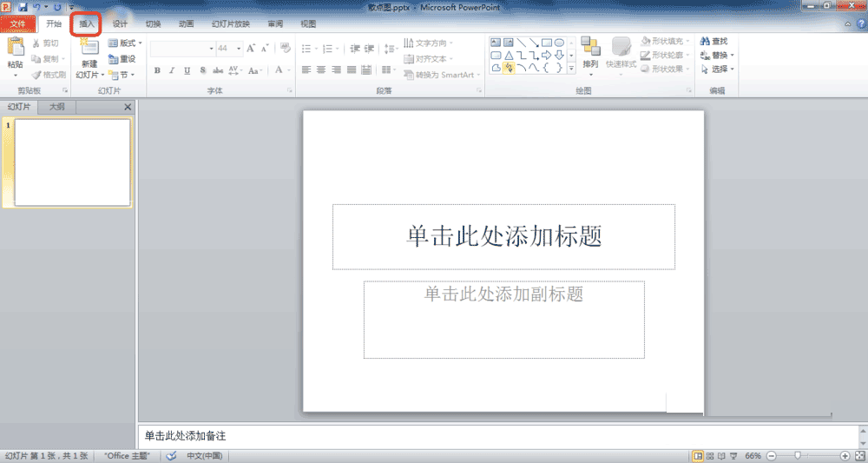Click the Format Painter (格式刷) button
868x463 pixels.
click(x=48, y=75)
